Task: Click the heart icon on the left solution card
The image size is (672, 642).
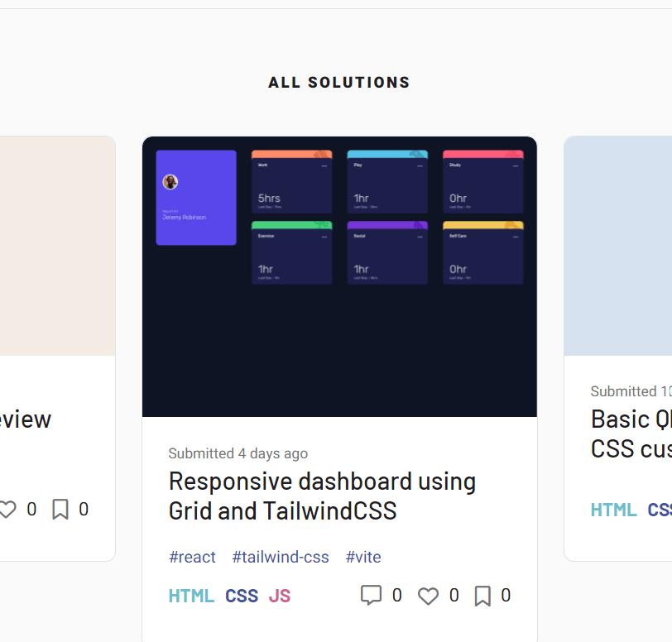Action: [8, 509]
